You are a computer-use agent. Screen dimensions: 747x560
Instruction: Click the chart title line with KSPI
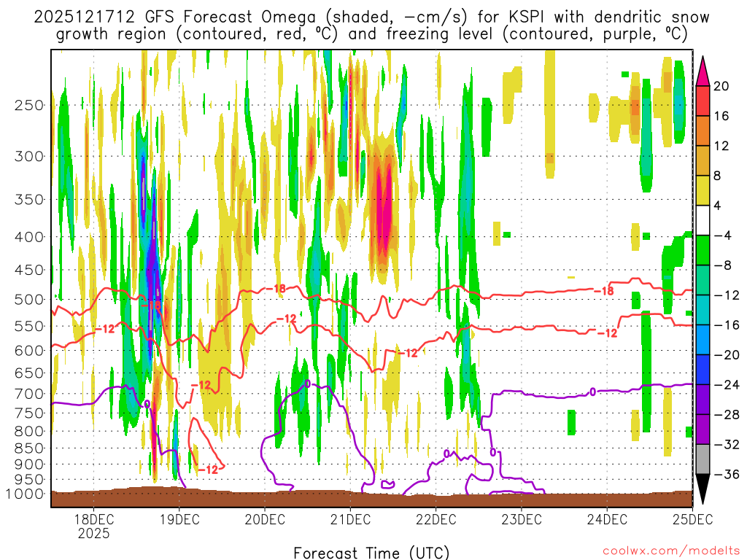point(371,17)
